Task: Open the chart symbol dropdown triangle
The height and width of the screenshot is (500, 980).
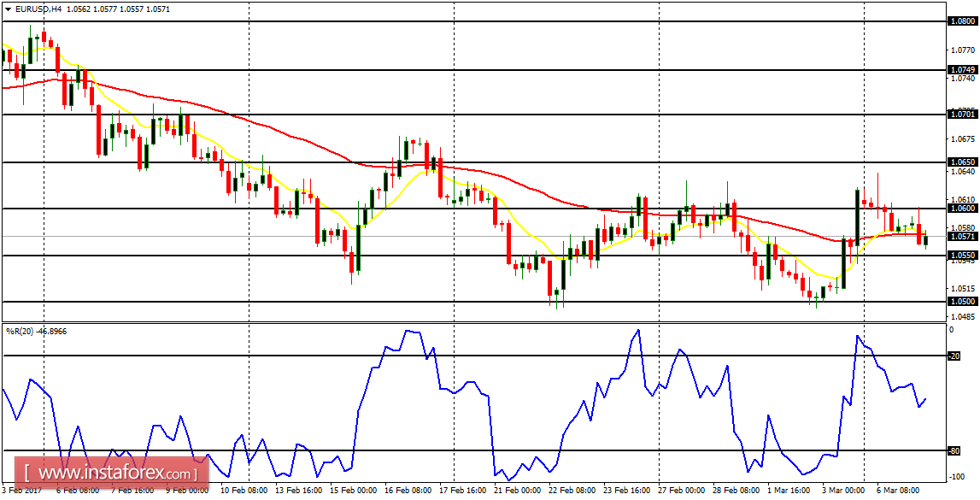Action: point(9,9)
